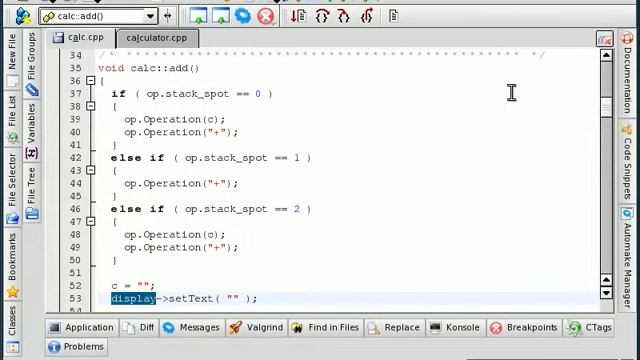Show the Diff output tab

click(139, 328)
